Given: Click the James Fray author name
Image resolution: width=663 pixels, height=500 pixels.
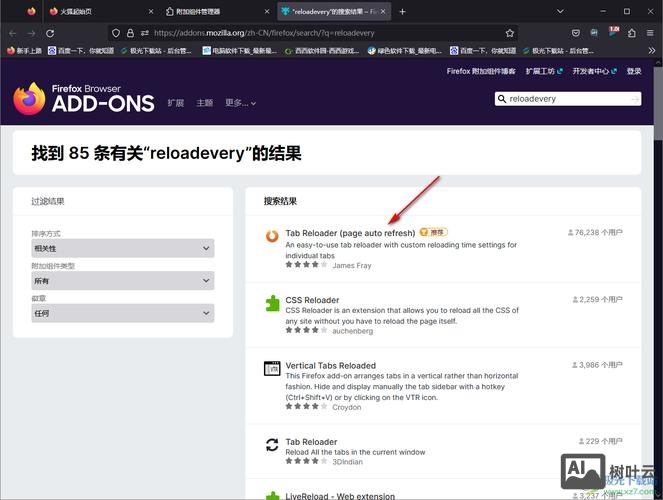Looking at the screenshot, I should coord(352,265).
